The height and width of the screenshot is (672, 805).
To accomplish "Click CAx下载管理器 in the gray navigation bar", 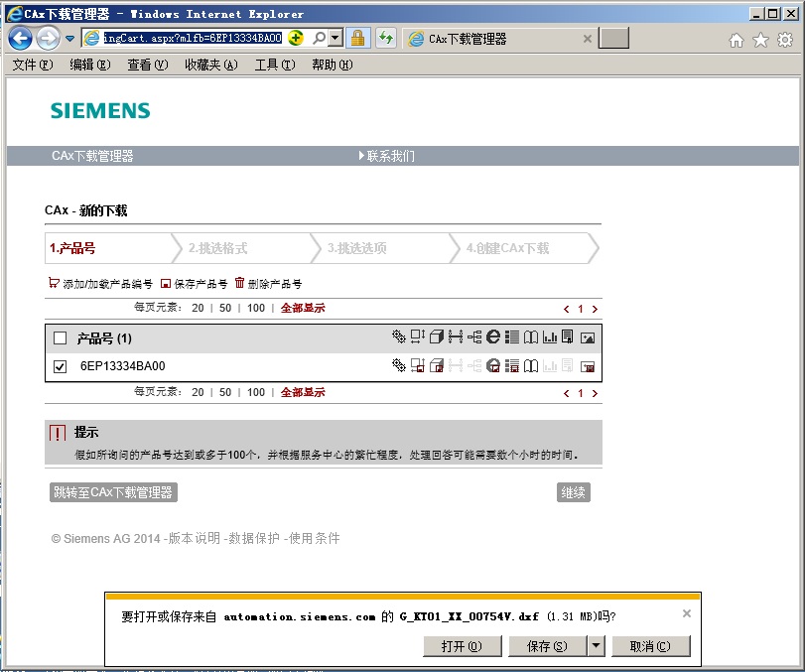I will [x=92, y=156].
